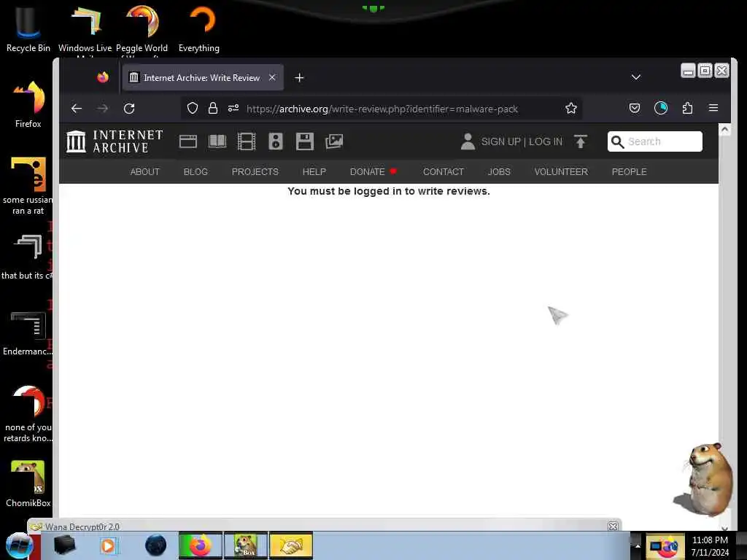Image resolution: width=747 pixels, height=560 pixels.
Task: Reload the current page
Action: pos(129,109)
